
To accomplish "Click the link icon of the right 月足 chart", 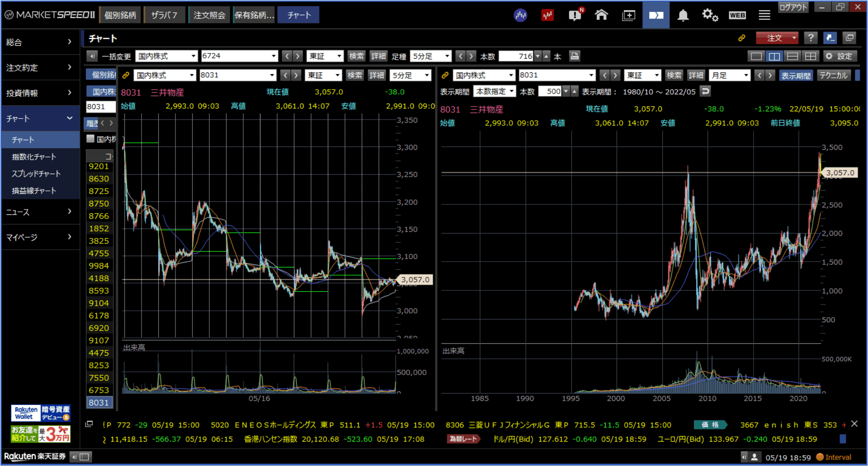I will tap(445, 75).
